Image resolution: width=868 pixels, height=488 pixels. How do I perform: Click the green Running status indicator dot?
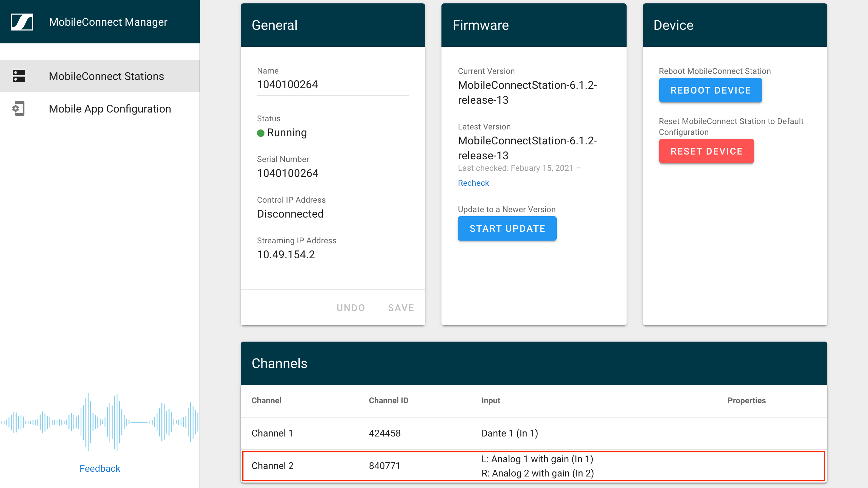tap(260, 133)
